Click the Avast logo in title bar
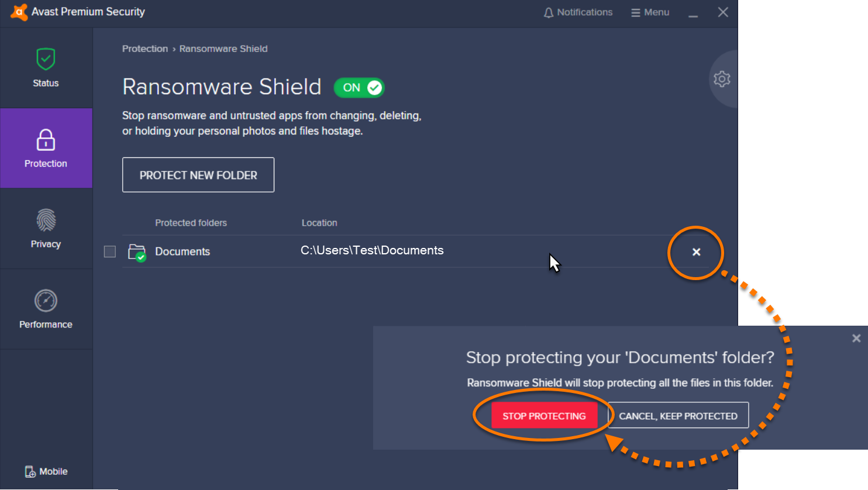This screenshot has width=868, height=490. point(19,12)
